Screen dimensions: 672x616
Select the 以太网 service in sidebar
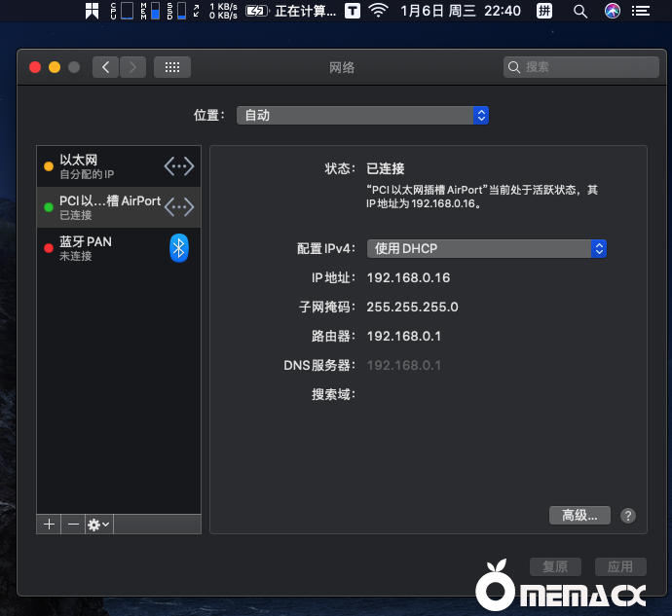coord(119,166)
